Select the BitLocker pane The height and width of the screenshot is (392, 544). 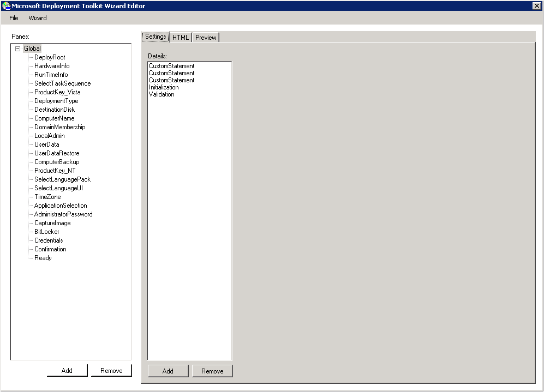(x=46, y=231)
